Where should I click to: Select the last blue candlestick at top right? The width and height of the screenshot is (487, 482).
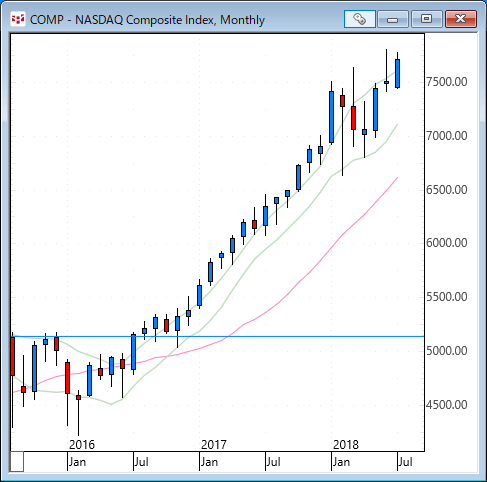(397, 74)
